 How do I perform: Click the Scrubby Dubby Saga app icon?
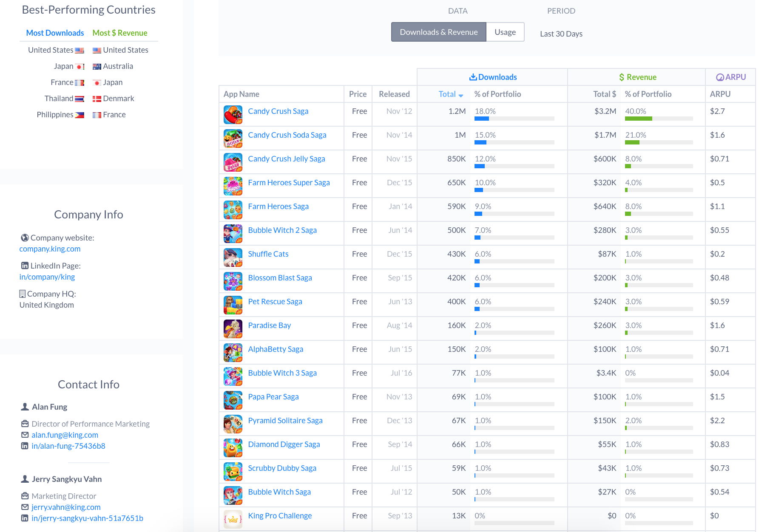pos(233,472)
